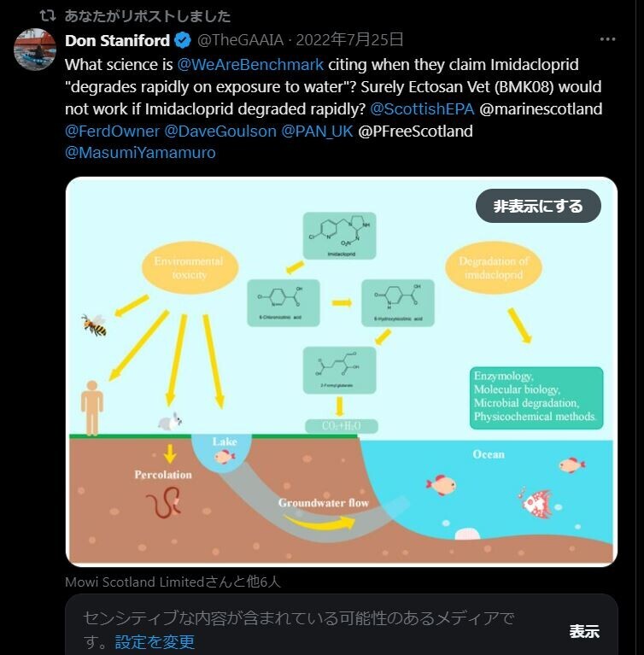Visit the @DaveGoulson profile link
Screen dimensions: 644x655
coord(220,132)
